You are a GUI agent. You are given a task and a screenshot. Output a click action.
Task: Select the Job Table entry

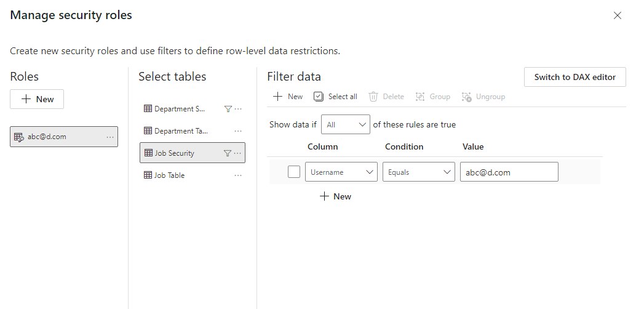click(x=192, y=175)
